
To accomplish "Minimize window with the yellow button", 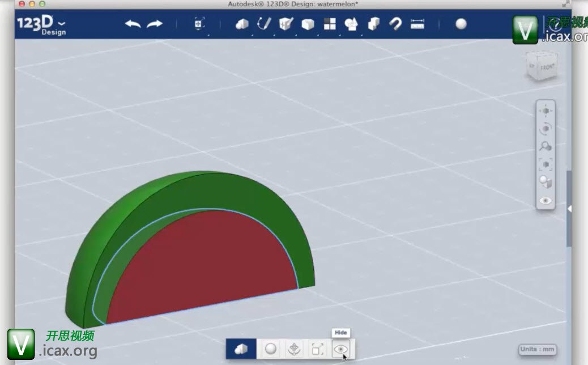I will tap(32, 4).
